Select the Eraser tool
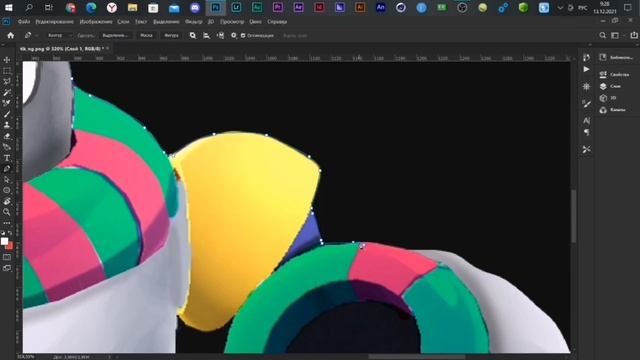The image size is (640, 360). pos(7,136)
